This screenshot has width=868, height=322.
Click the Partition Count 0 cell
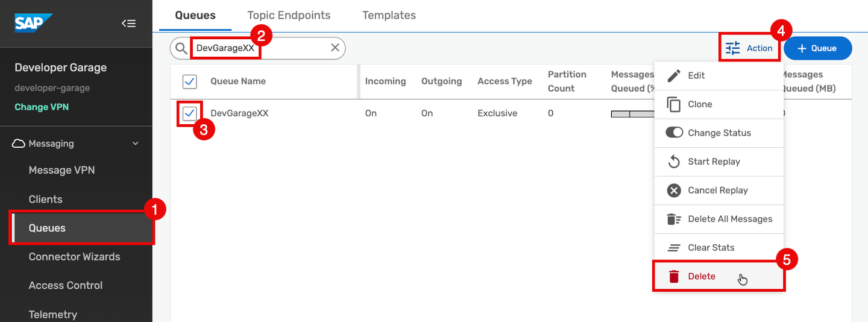(550, 113)
